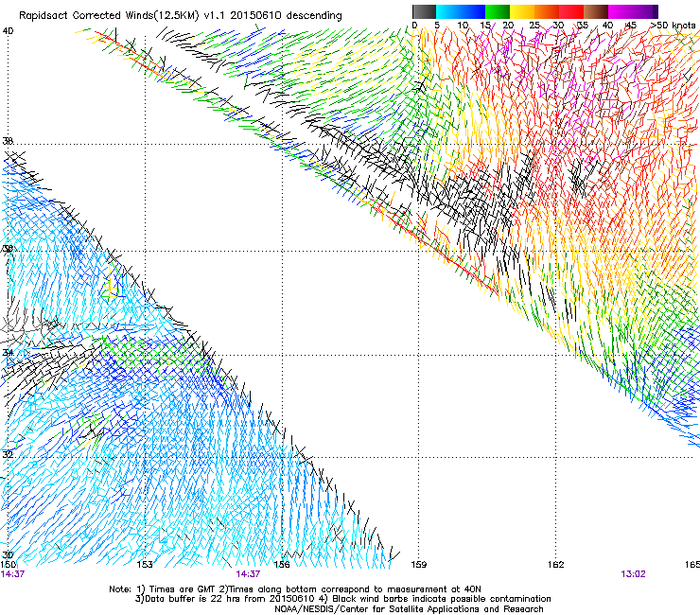Viewport: 700px width, 615px height.
Task: Click the 13:02 swath time label
Action: coord(634,574)
